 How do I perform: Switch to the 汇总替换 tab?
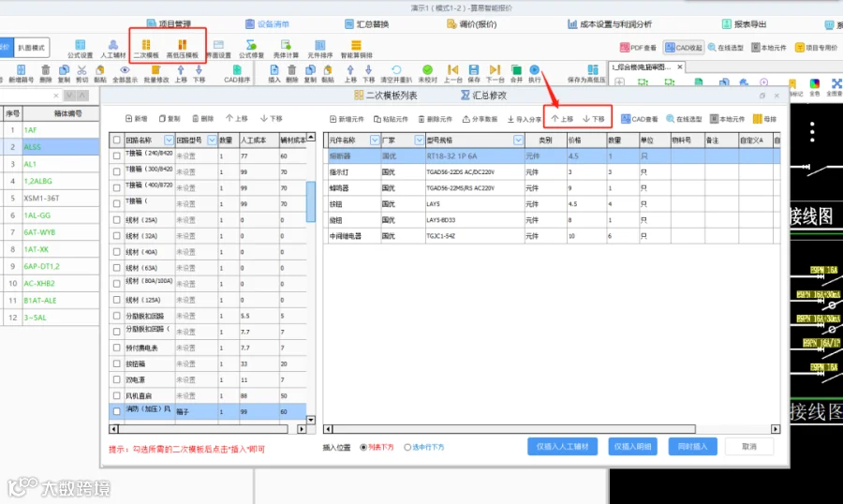[x=366, y=24]
